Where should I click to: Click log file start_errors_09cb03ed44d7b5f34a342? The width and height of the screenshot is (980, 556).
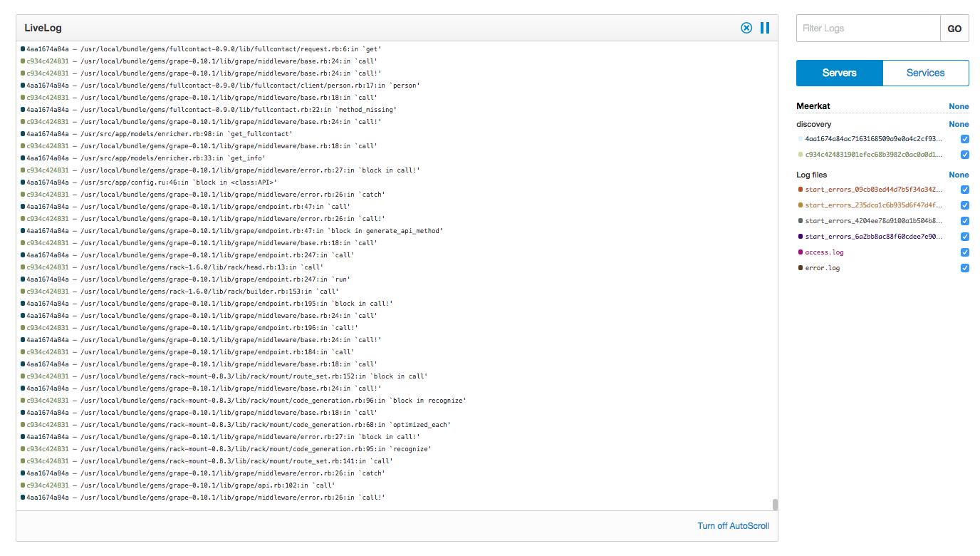874,190
